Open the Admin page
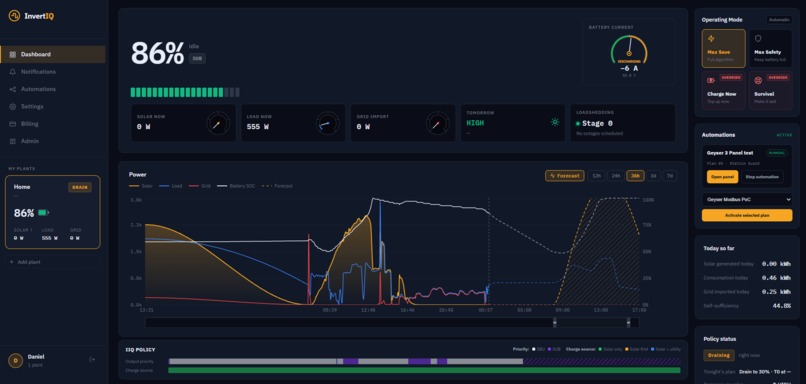Screen dimensions: 806x384 click(53, 141)
